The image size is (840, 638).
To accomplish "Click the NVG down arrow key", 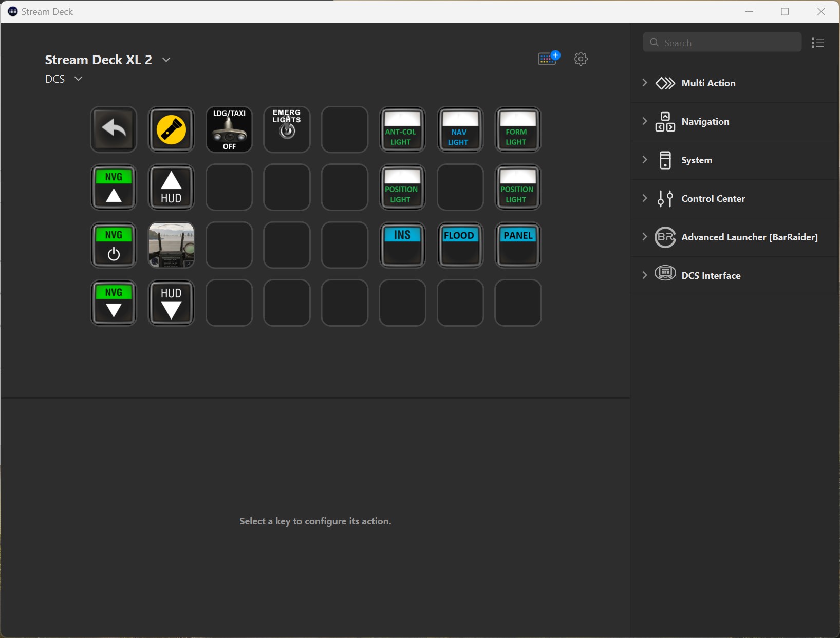I will coord(114,303).
